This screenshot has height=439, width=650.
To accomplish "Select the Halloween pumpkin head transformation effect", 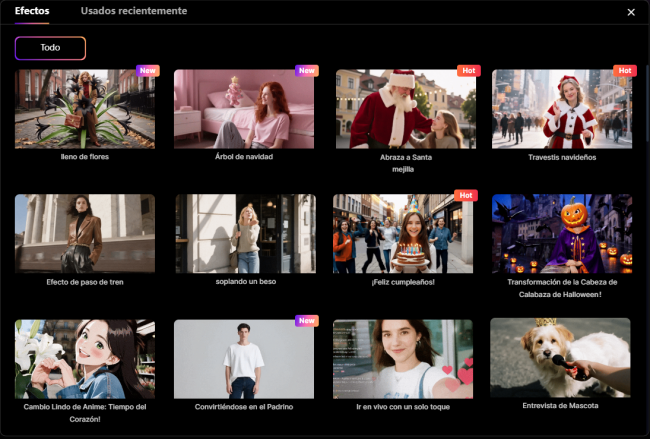I will tap(562, 234).
